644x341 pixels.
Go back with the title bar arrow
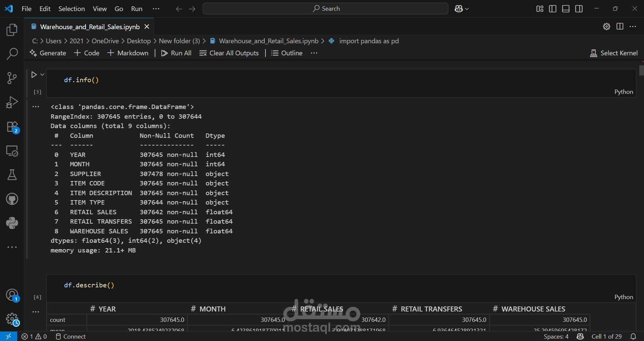[179, 9]
